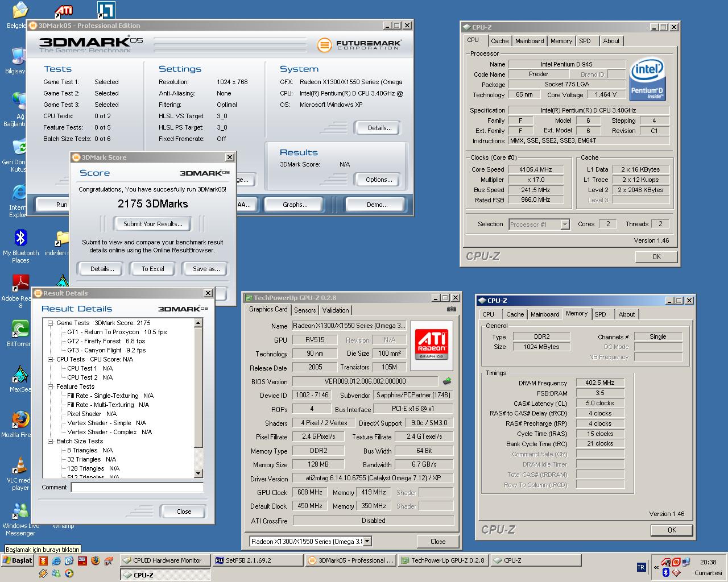Open About tab in CPU-Z memory window
Image resolution: width=728 pixels, height=582 pixels.
pos(627,314)
